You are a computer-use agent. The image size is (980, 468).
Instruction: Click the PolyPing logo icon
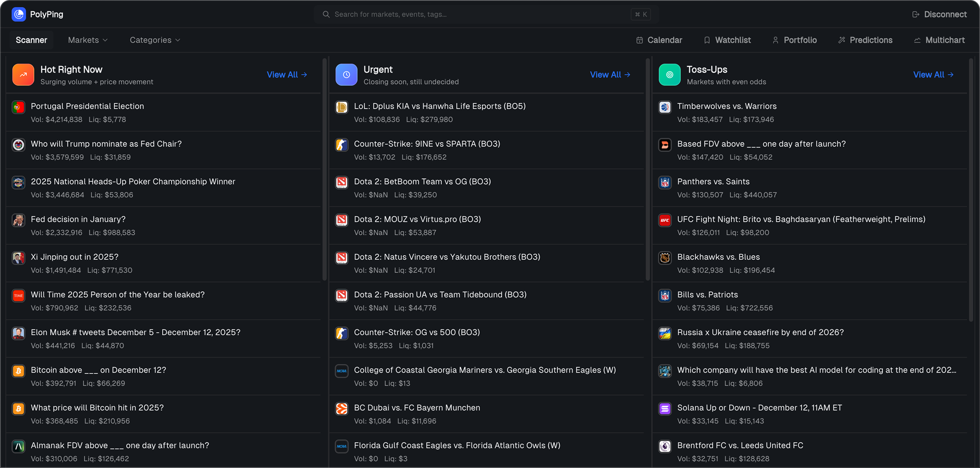coord(18,14)
